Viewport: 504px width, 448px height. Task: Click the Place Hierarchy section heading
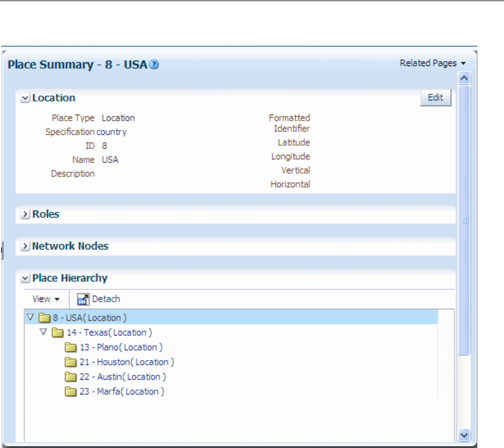[70, 278]
